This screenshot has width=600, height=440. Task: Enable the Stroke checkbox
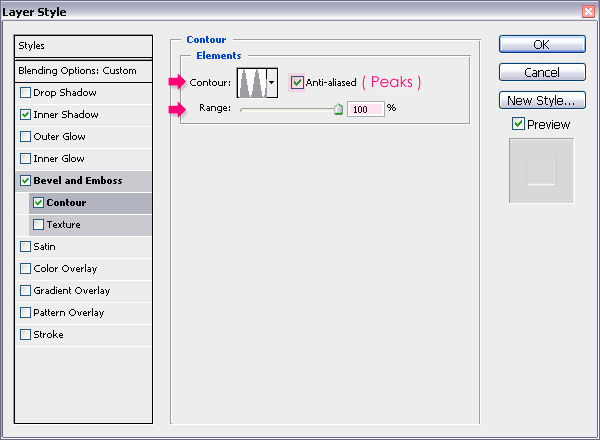25,334
